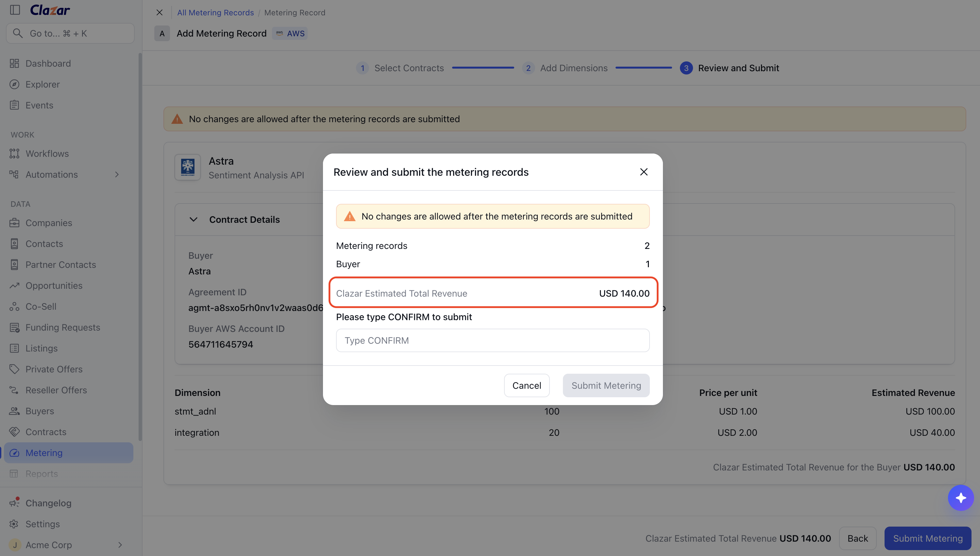Image resolution: width=980 pixels, height=556 pixels.
Task: Open the Opportunities trend icon
Action: coord(14,286)
